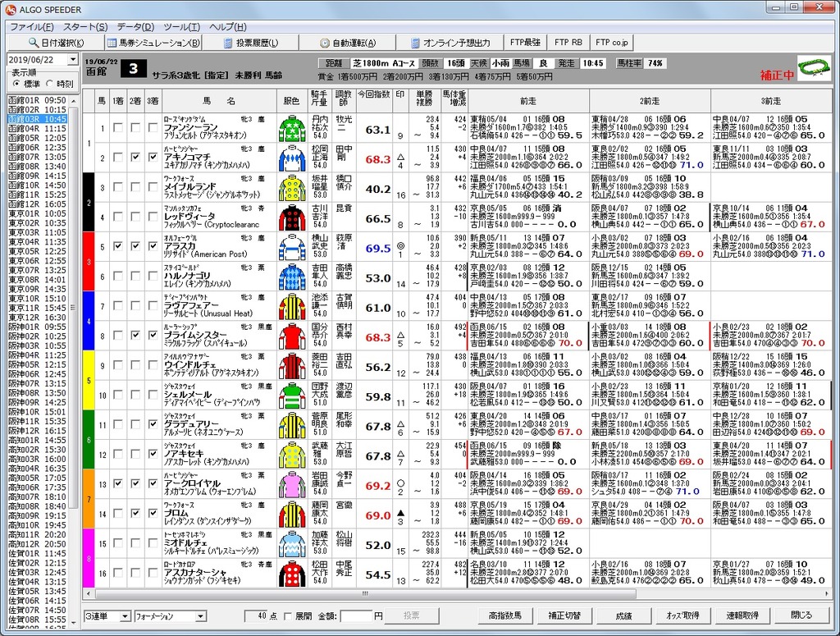Click the 今回指数 column header
The image size is (840, 636).
tap(374, 101)
